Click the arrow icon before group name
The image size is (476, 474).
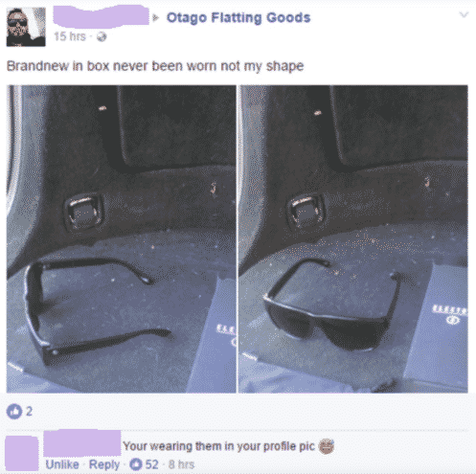click(156, 17)
